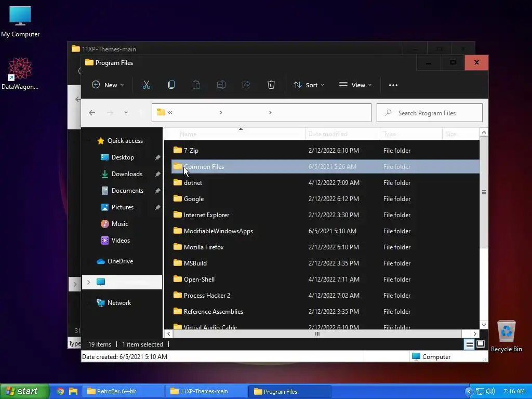The width and height of the screenshot is (532, 399).
Task: Select Quick access in navigation pane
Action: tap(125, 141)
